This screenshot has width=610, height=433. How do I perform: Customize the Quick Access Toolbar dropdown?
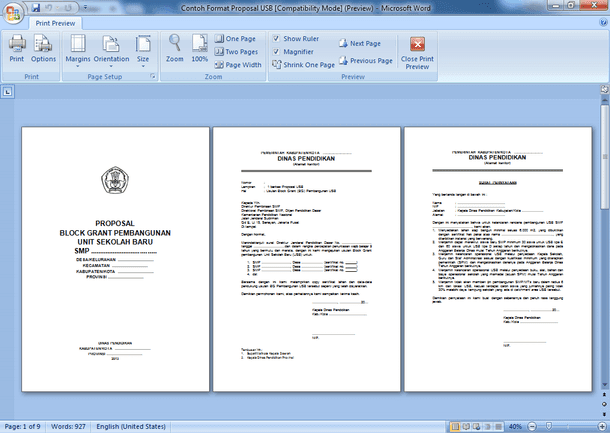pyautogui.click(x=86, y=7)
